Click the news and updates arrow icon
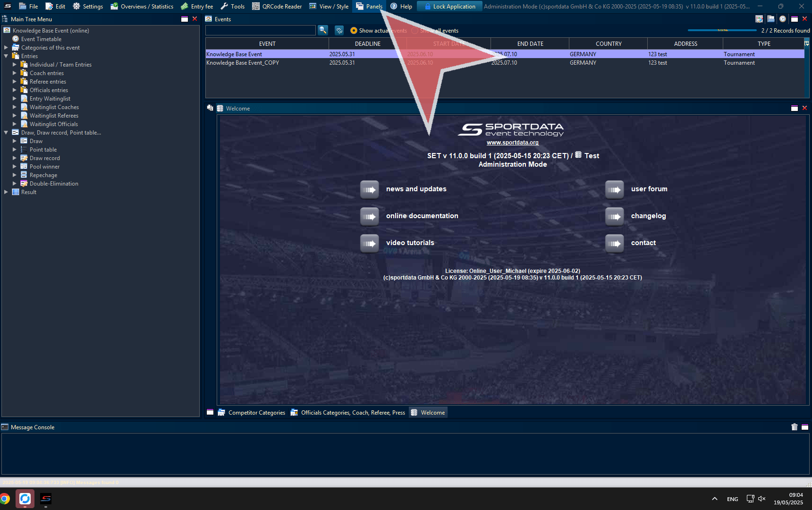Image resolution: width=812 pixels, height=510 pixels. pyautogui.click(x=370, y=189)
